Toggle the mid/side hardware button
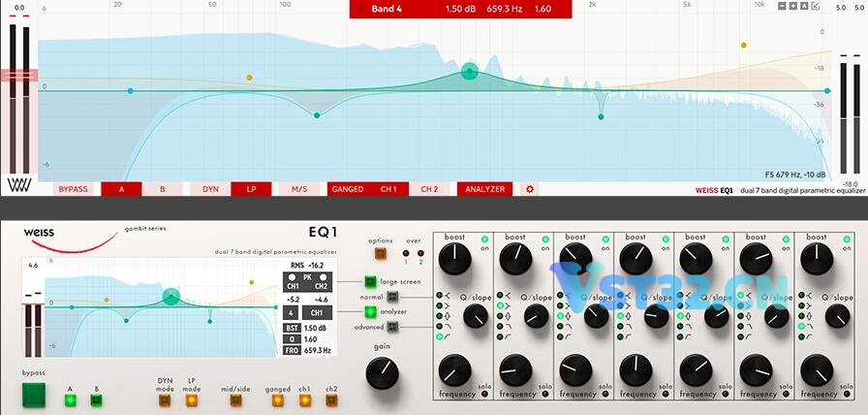The width and height of the screenshot is (868, 415). [x=235, y=400]
